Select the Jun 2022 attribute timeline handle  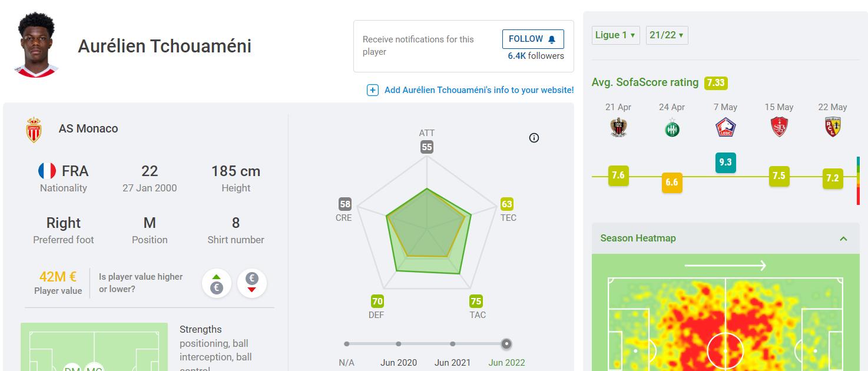coord(506,344)
